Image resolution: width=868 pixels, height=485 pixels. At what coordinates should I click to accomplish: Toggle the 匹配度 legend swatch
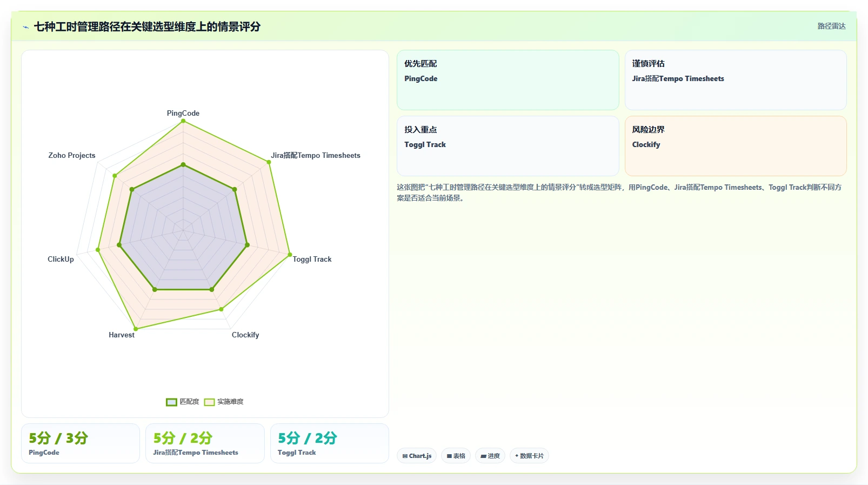point(171,402)
